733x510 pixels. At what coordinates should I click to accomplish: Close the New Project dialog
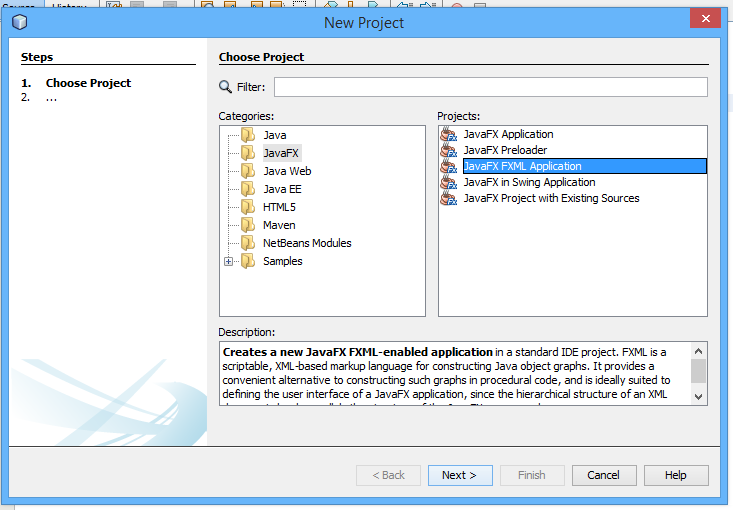pos(705,18)
